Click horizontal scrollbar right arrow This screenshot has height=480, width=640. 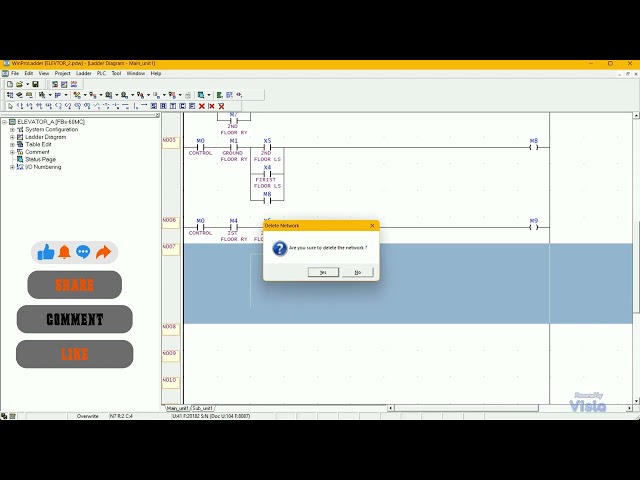pyautogui.click(x=629, y=408)
